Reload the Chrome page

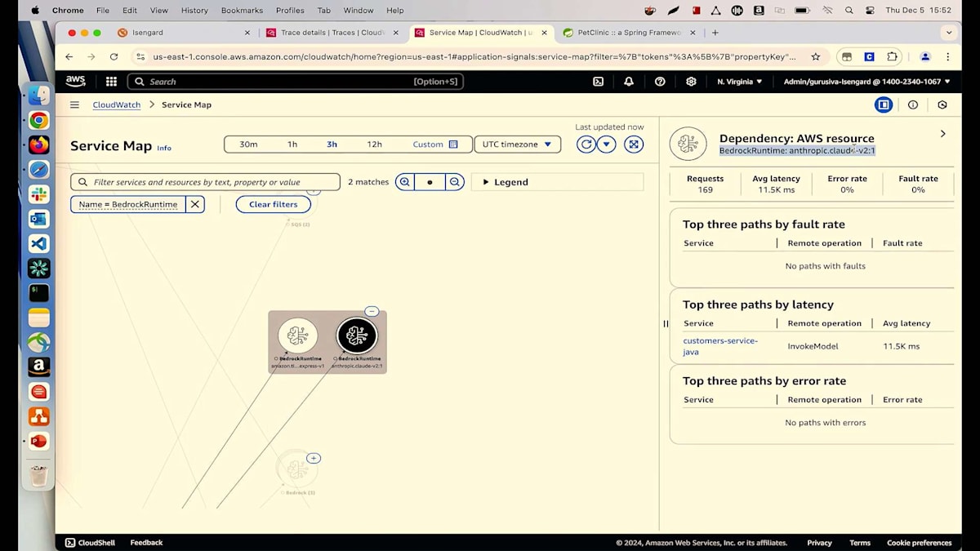click(114, 56)
